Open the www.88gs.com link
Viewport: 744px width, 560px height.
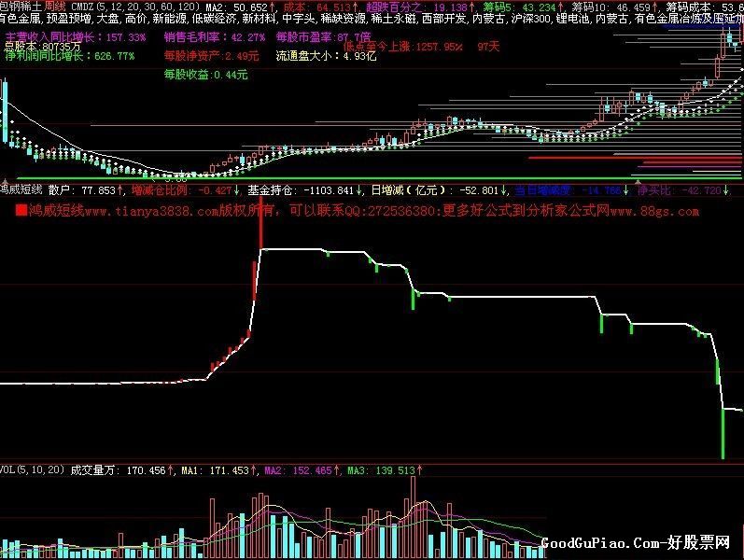tap(654, 211)
